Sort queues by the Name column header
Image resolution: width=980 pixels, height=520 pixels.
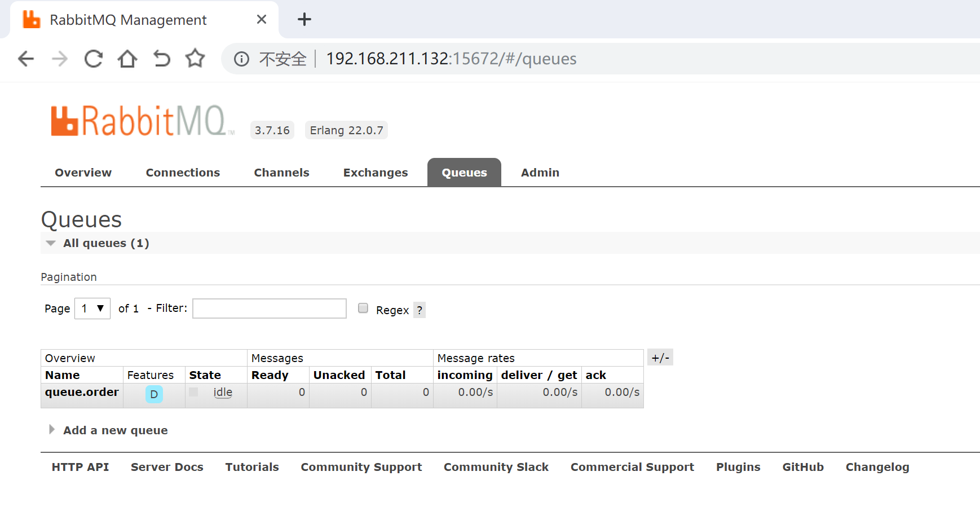pyautogui.click(x=63, y=375)
